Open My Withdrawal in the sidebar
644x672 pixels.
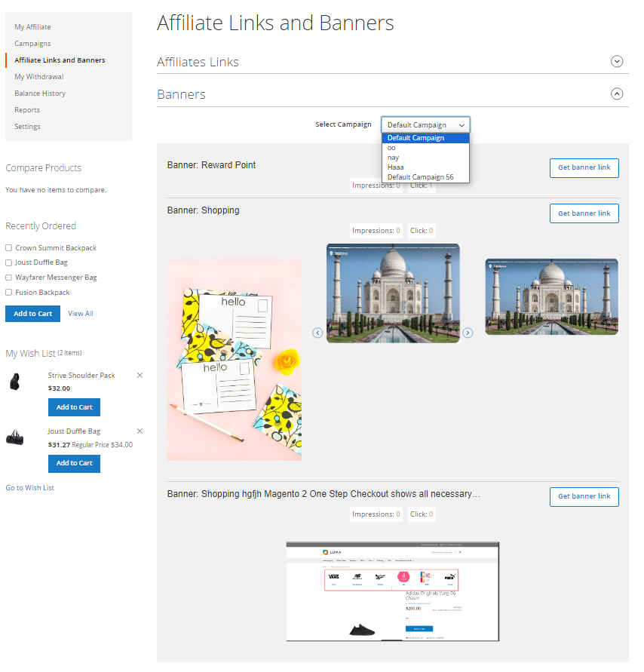(x=38, y=77)
